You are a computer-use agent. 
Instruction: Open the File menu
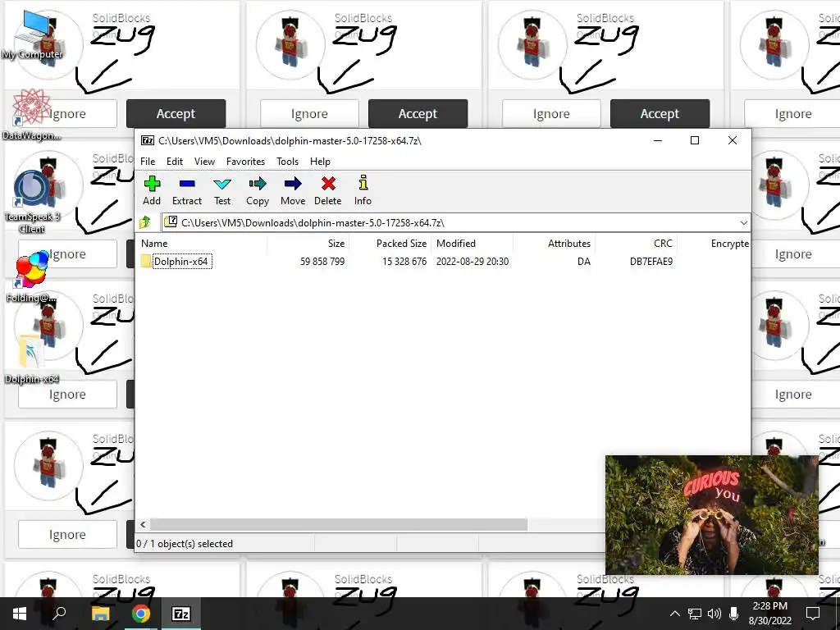click(x=148, y=162)
